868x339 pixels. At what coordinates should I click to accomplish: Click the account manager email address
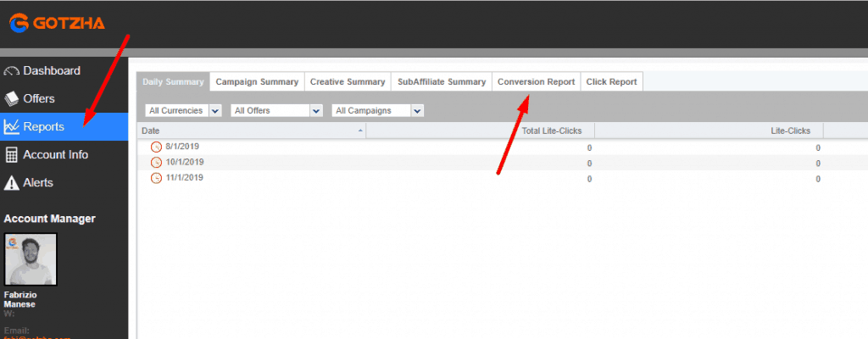[37, 337]
